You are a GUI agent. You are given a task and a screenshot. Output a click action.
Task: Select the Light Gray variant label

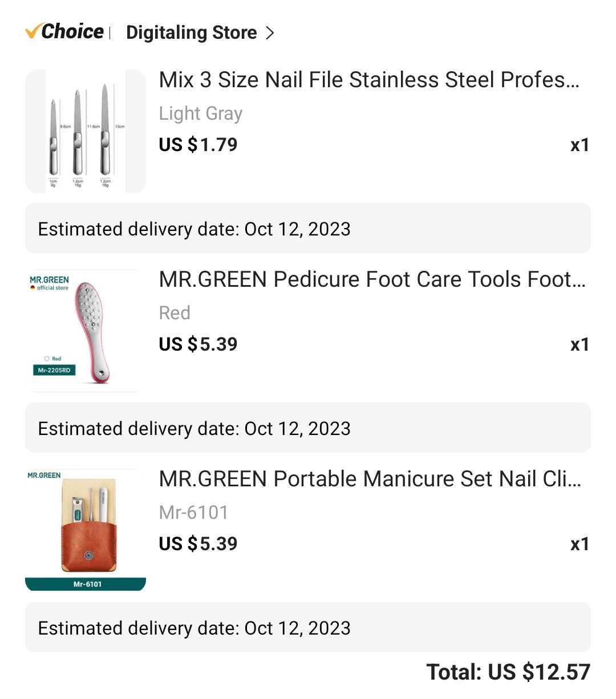[200, 113]
